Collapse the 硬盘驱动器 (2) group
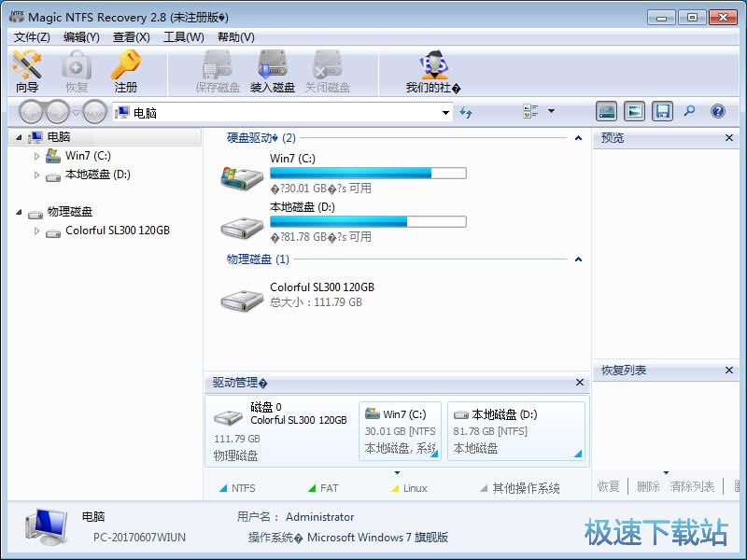The height and width of the screenshot is (560, 747). tap(578, 138)
